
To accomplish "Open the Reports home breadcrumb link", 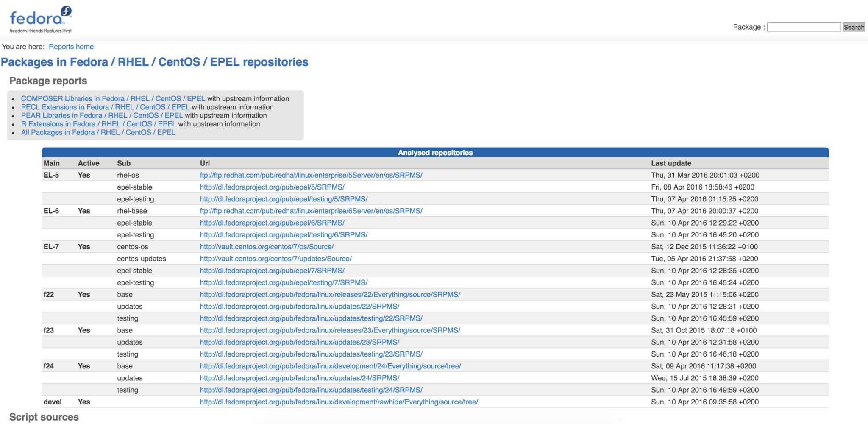I will point(71,47).
